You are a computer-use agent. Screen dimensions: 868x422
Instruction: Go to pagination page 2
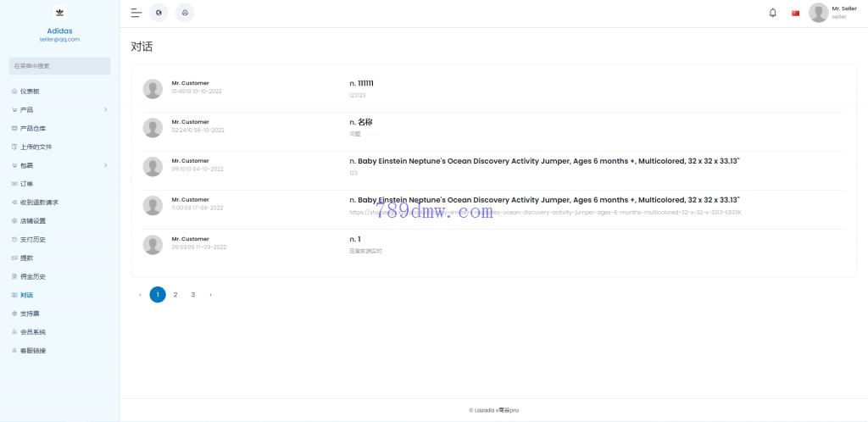[x=175, y=295]
